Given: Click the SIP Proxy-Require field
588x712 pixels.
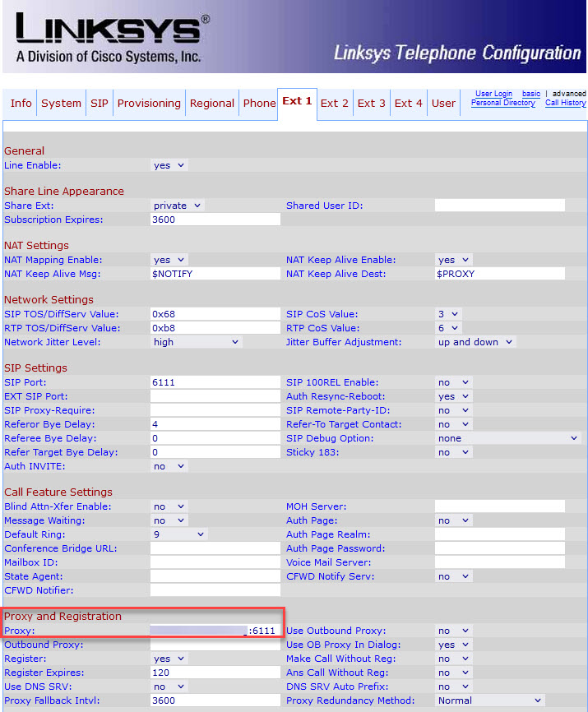Looking at the screenshot, I should click(215, 410).
